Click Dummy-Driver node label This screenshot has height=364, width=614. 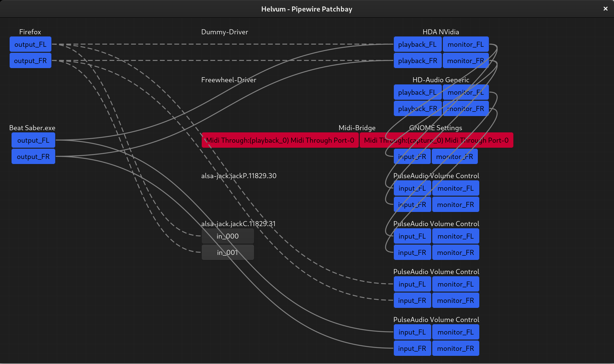coord(225,32)
